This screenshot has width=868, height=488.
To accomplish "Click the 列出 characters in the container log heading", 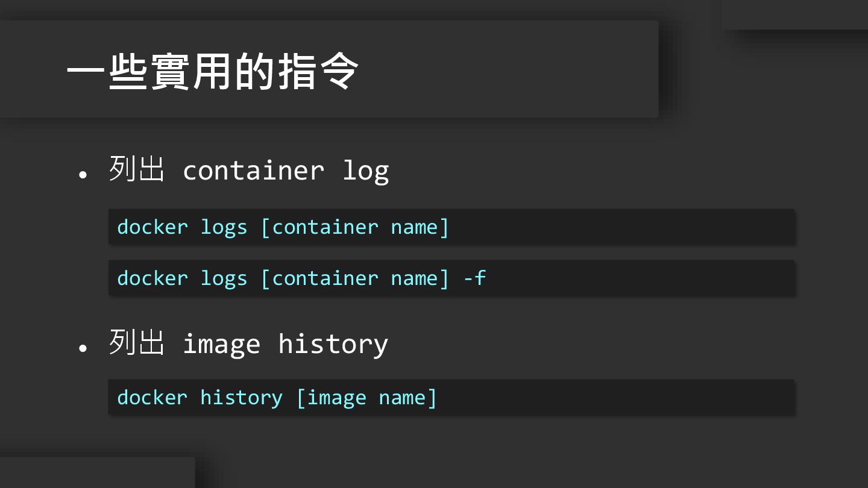I will (137, 169).
